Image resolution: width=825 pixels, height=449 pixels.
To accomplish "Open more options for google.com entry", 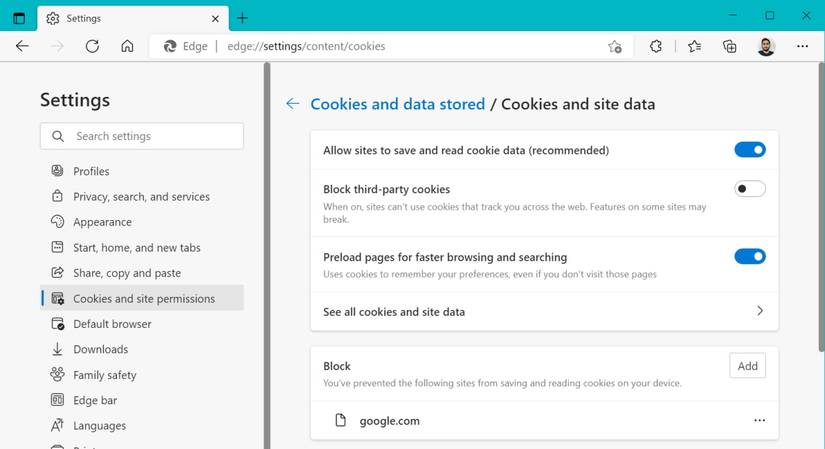I will pos(759,421).
